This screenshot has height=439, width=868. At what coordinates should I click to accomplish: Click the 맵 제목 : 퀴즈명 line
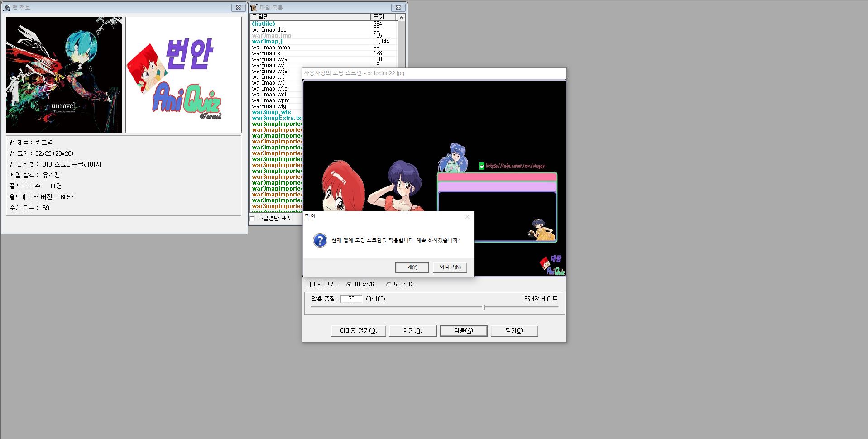(31, 143)
